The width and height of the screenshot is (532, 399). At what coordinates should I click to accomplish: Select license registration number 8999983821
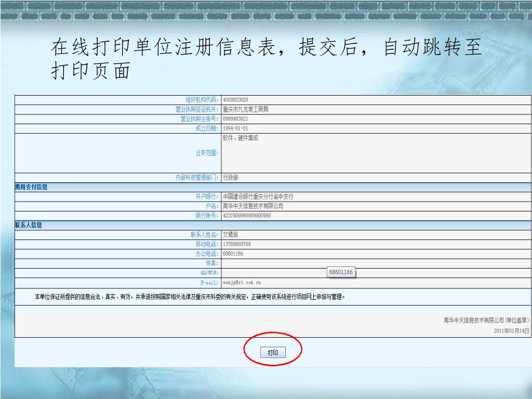pyautogui.click(x=235, y=119)
